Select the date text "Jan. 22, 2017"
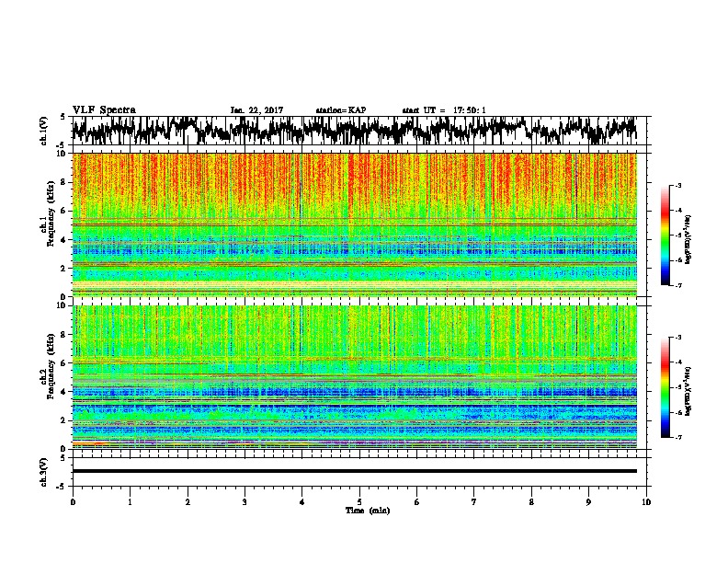 [x=256, y=110]
